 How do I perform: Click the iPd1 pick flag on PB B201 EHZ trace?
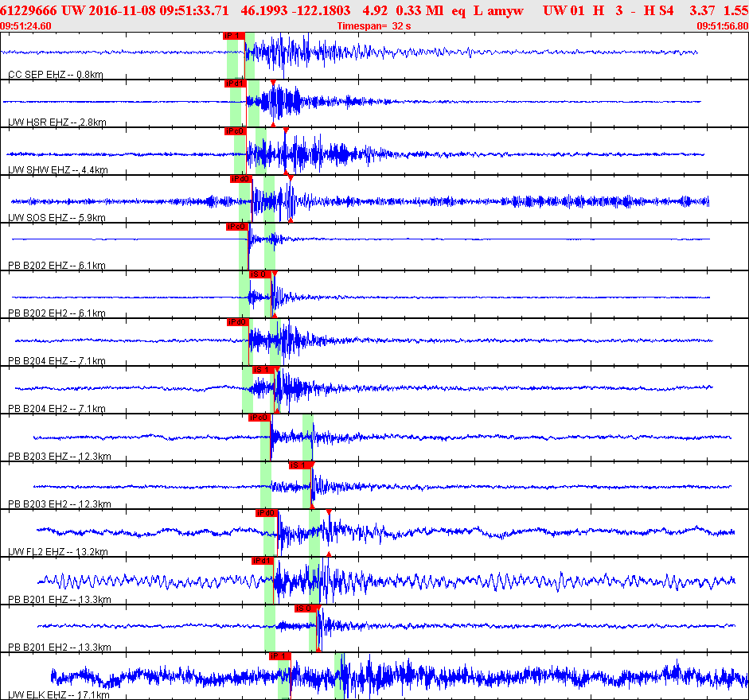point(262,561)
